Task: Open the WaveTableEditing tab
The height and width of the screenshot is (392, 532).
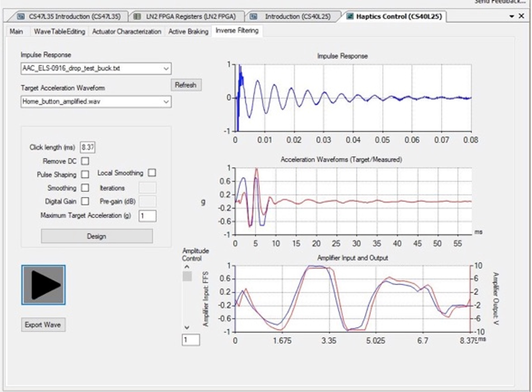Action: click(x=60, y=31)
